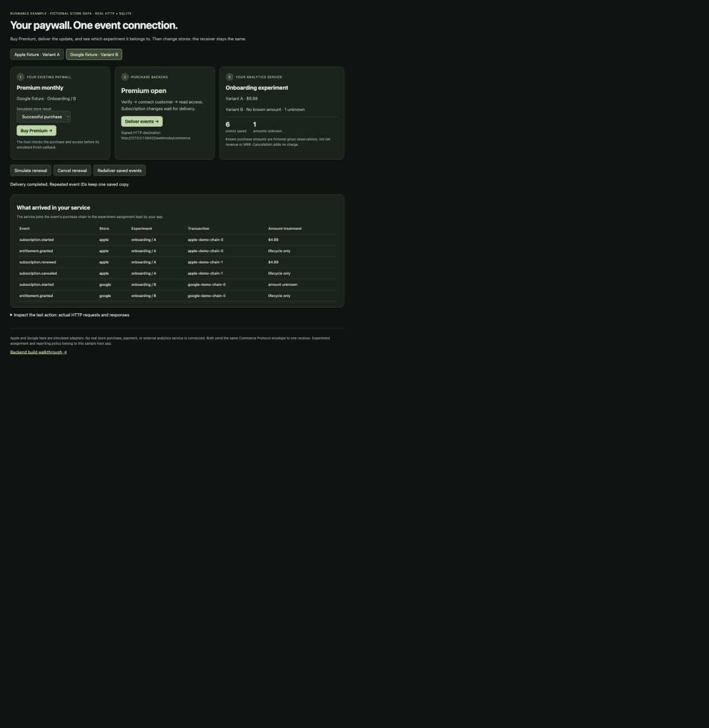
Task: Click the subscription.canceled event cell
Action: [x=38, y=273]
